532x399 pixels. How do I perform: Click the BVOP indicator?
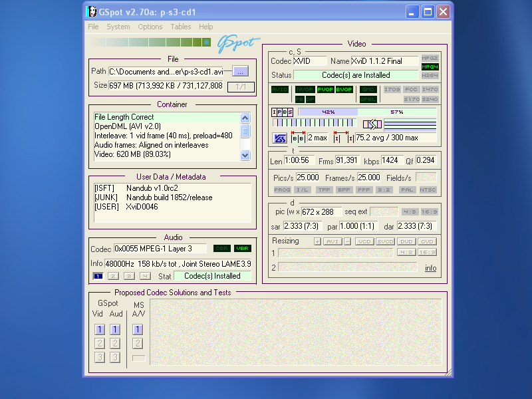[344, 90]
